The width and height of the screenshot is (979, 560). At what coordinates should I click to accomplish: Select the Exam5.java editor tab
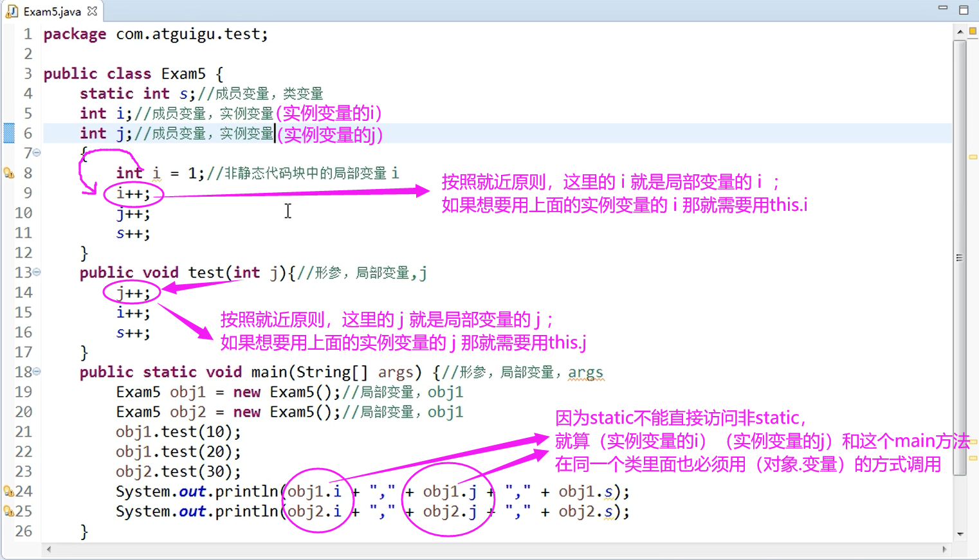pos(51,11)
